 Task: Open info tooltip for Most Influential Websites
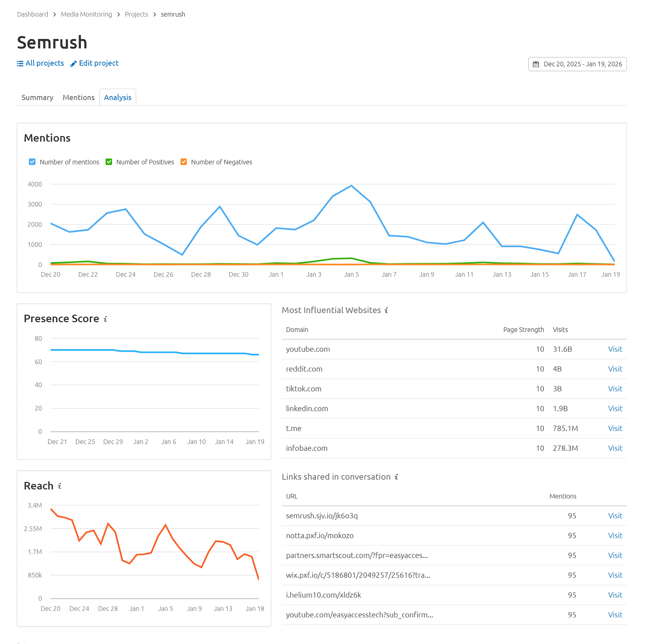[x=387, y=310]
